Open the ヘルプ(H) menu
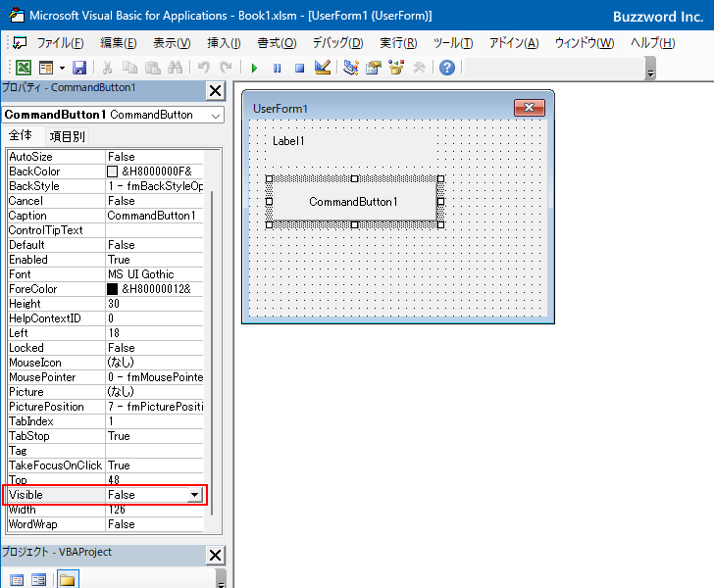The image size is (714, 588). click(x=652, y=43)
